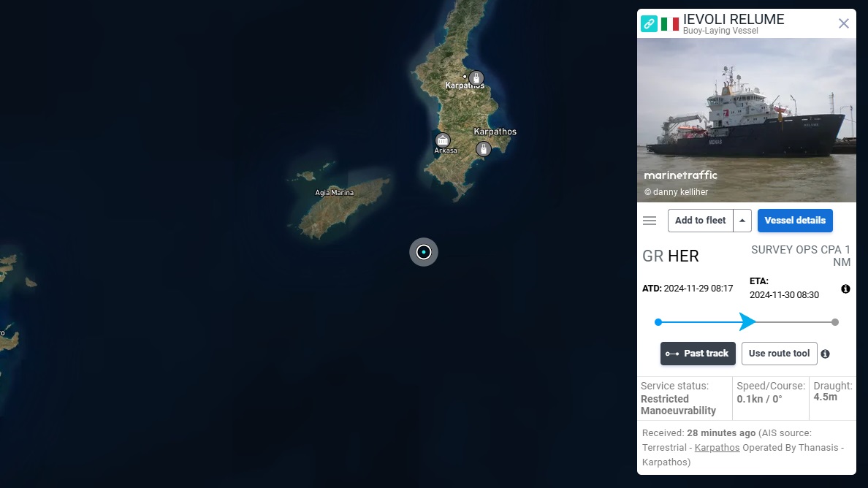Expand the Add to fleet dropdown arrow

742,221
